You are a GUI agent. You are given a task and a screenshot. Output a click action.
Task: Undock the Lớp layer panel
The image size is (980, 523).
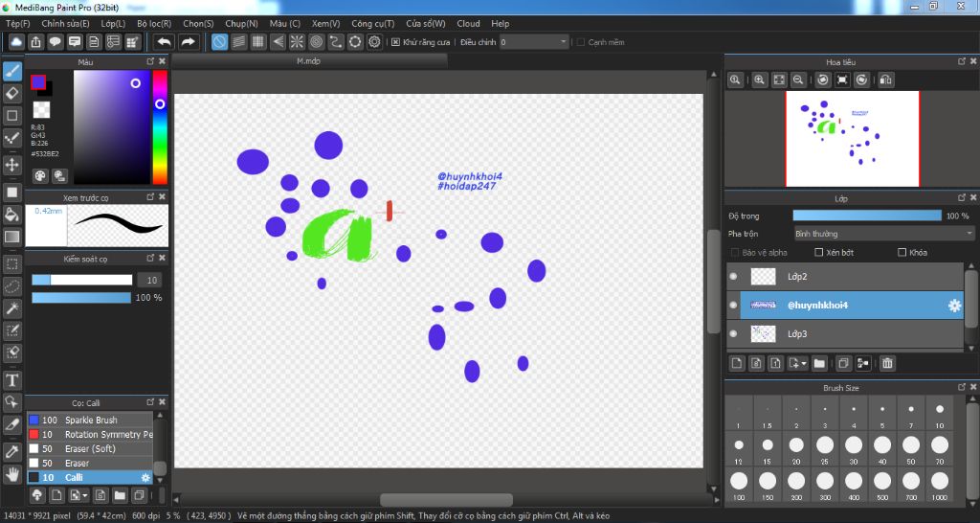click(x=962, y=197)
